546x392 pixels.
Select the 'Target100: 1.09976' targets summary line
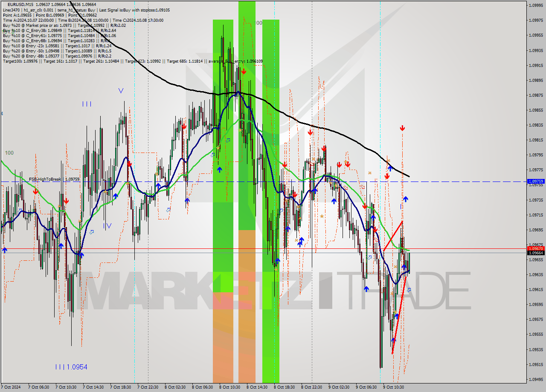(x=133, y=61)
